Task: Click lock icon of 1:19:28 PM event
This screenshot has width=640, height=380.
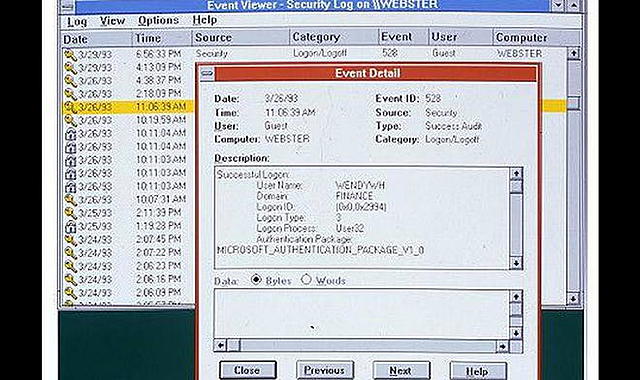Action: [x=70, y=227]
